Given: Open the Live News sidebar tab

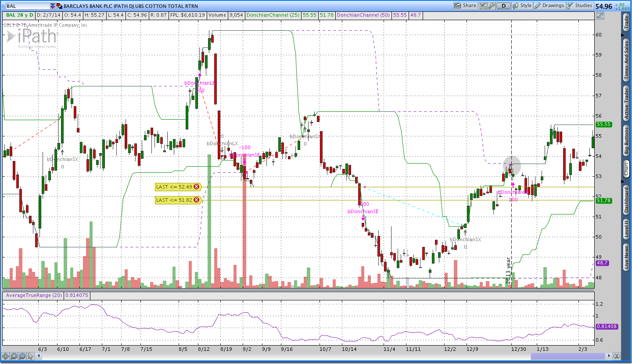Looking at the screenshot, I should 626,257.
